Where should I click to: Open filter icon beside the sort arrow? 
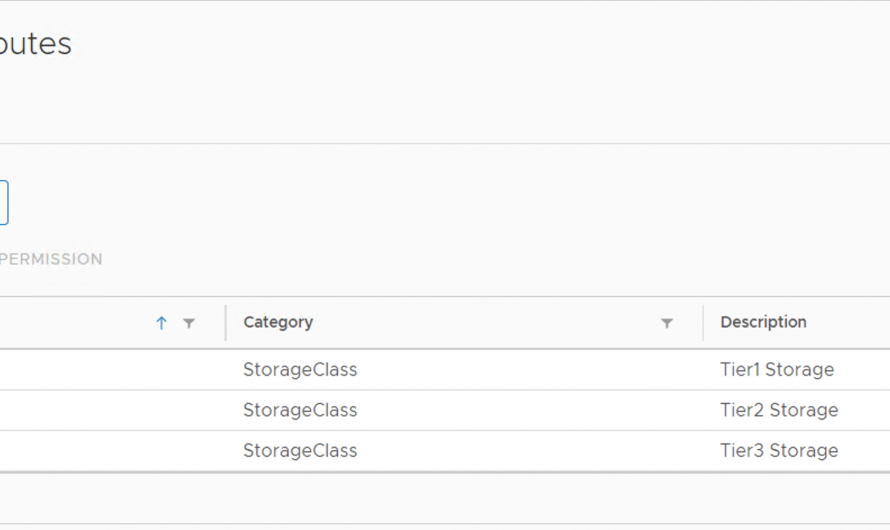tap(189, 323)
